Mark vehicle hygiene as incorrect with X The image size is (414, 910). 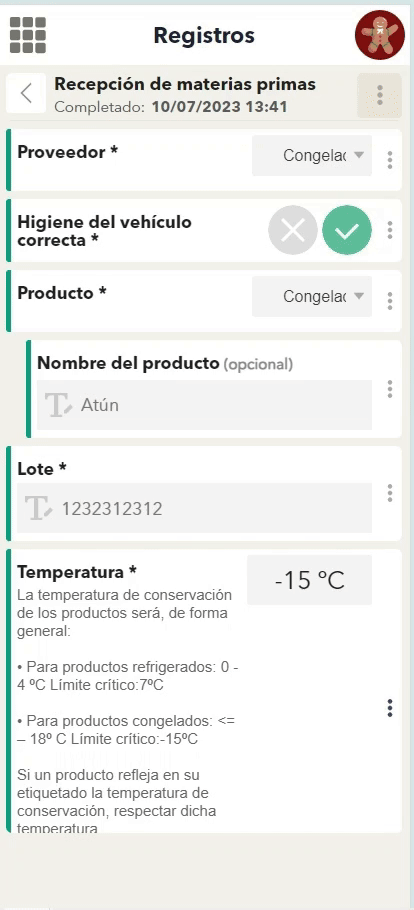[293, 230]
